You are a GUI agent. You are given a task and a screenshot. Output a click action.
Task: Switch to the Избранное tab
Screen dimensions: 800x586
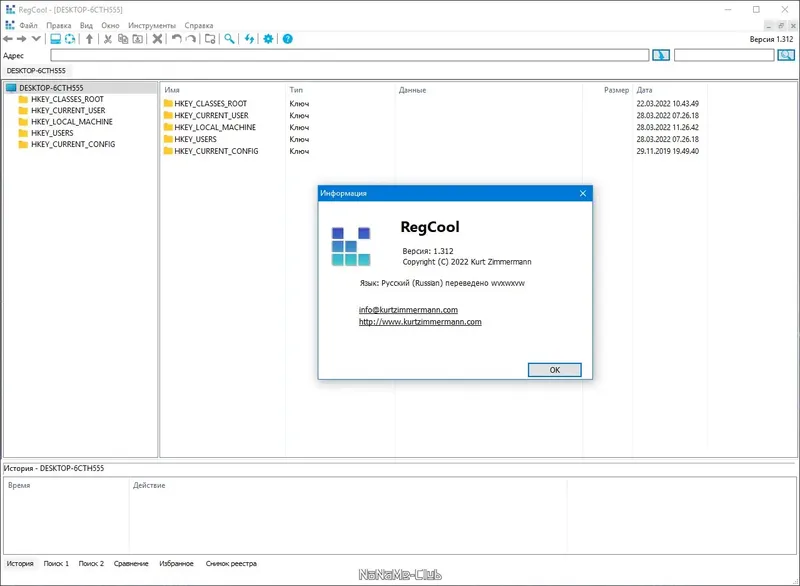click(x=177, y=564)
